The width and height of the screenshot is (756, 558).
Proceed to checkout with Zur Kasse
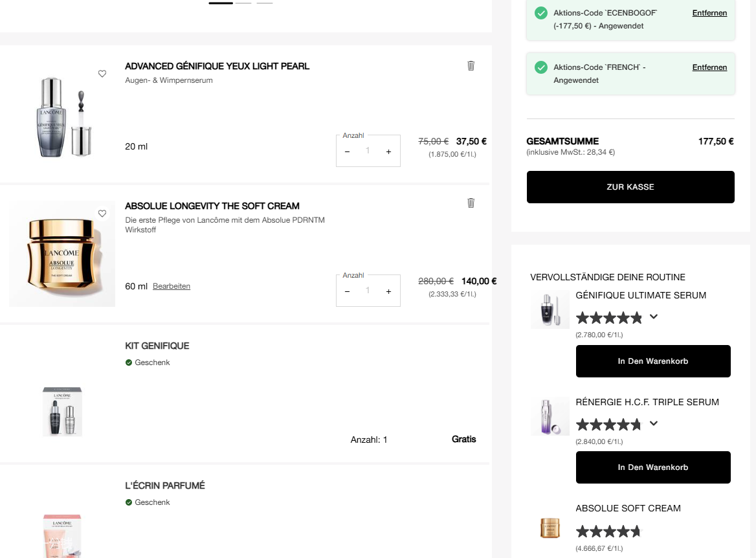(x=630, y=187)
